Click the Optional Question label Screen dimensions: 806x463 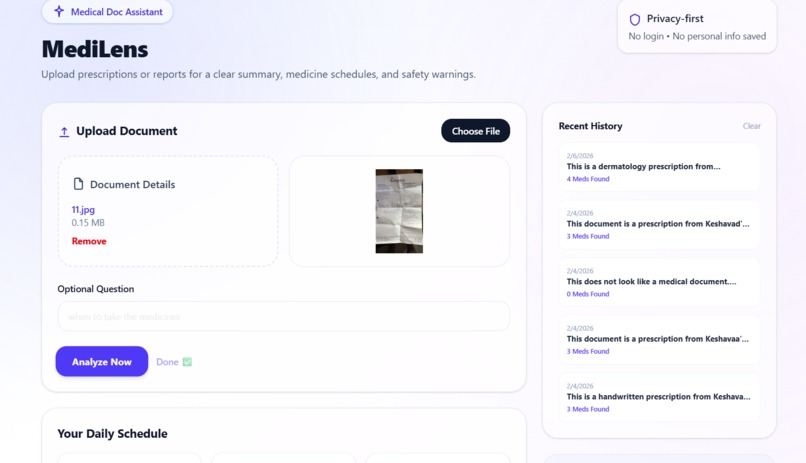pyautogui.click(x=96, y=289)
